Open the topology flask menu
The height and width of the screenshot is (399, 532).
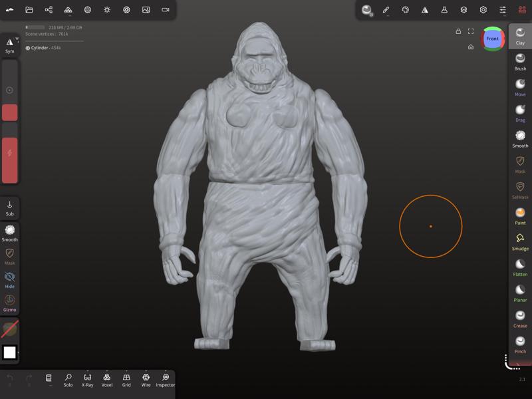444,10
